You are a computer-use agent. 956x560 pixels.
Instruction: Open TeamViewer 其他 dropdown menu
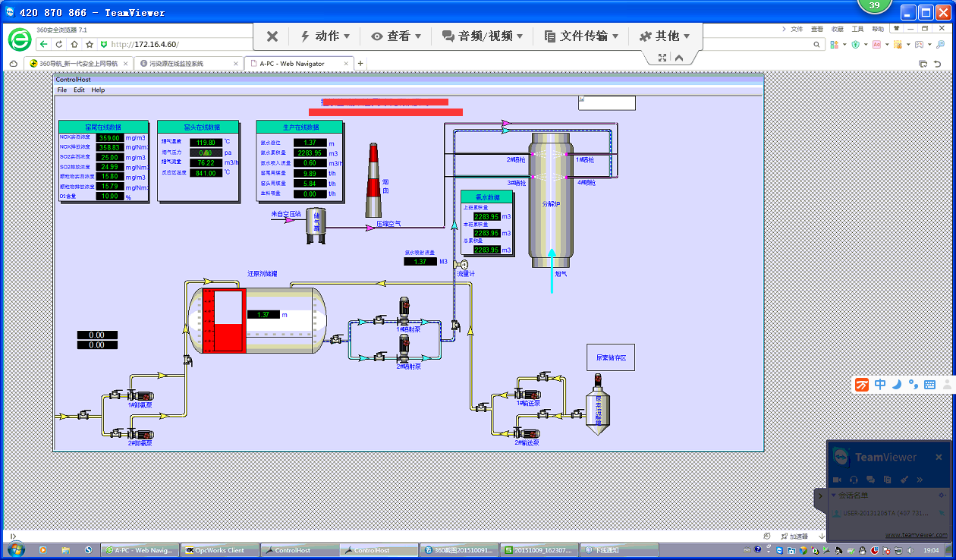(x=665, y=36)
